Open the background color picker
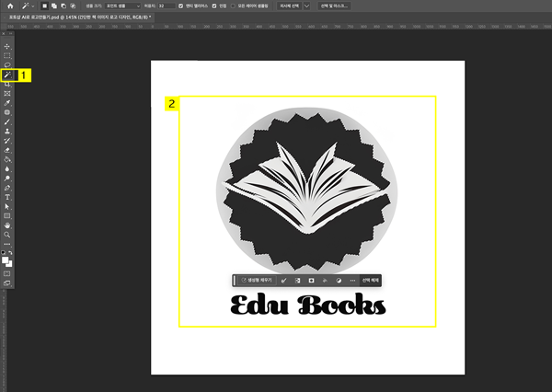 click(10, 264)
